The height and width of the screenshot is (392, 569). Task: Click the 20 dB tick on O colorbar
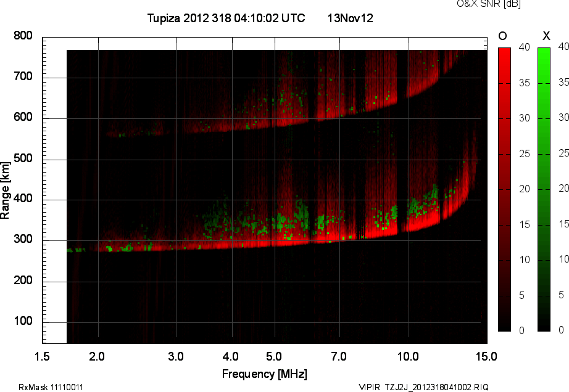525,189
